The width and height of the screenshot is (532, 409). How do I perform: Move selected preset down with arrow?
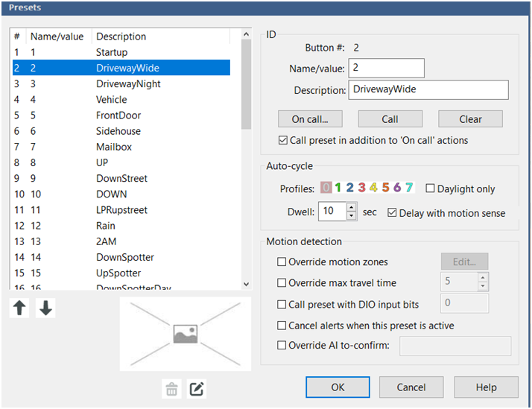point(45,308)
